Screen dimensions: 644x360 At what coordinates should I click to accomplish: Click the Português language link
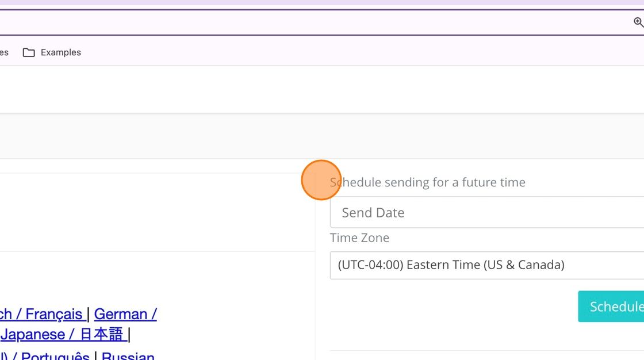pos(55,357)
